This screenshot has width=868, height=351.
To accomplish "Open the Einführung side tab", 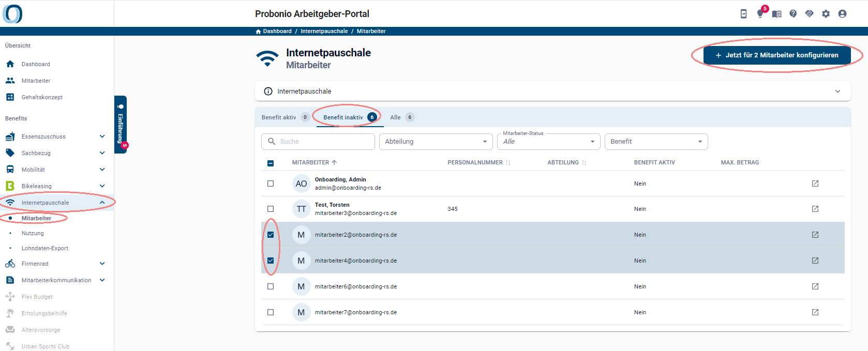I will pyautogui.click(x=121, y=125).
